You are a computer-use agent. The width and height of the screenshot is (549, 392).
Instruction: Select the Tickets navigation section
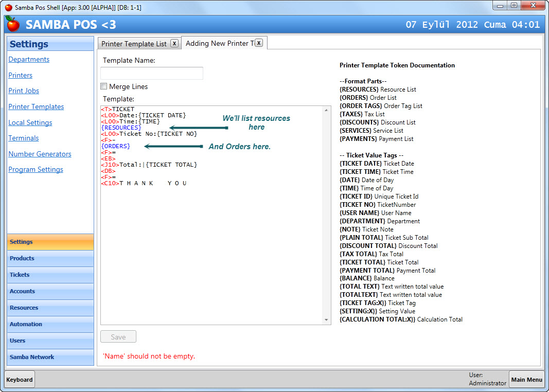point(50,275)
